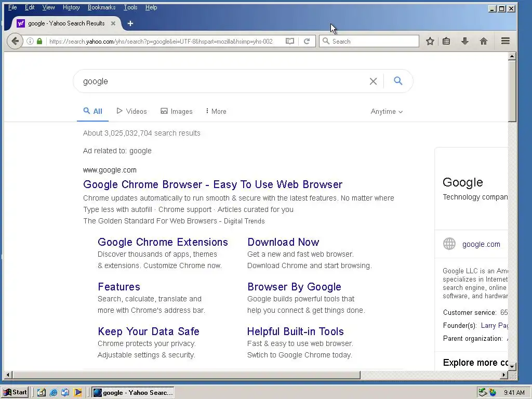
Task: Open Helpful Built-in Tools link
Action: tap(296, 331)
